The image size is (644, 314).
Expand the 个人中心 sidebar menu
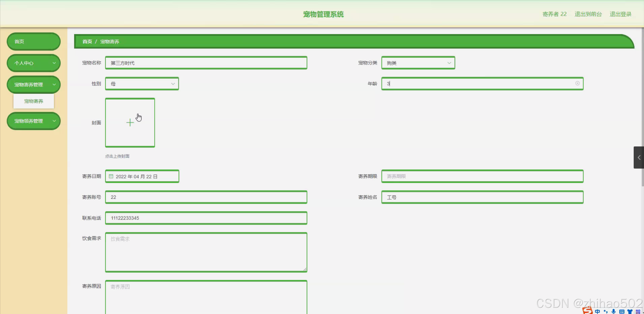[x=33, y=63]
